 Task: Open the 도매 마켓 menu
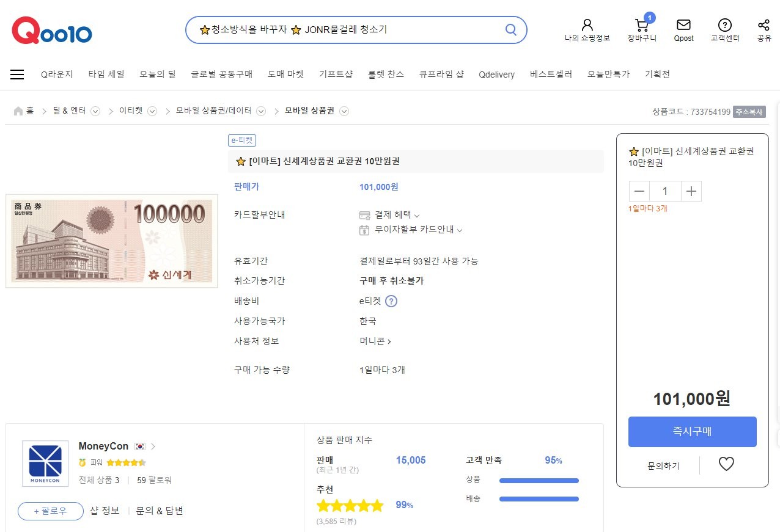point(285,75)
